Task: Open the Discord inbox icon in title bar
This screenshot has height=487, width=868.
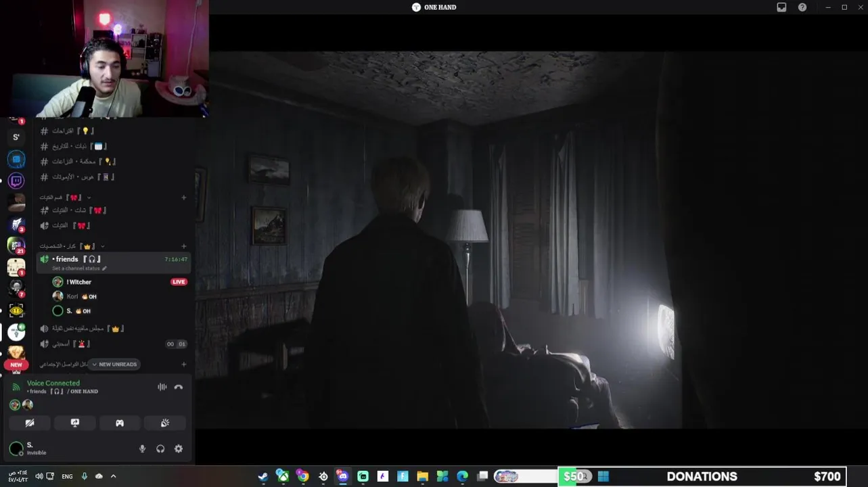Action: tap(781, 7)
